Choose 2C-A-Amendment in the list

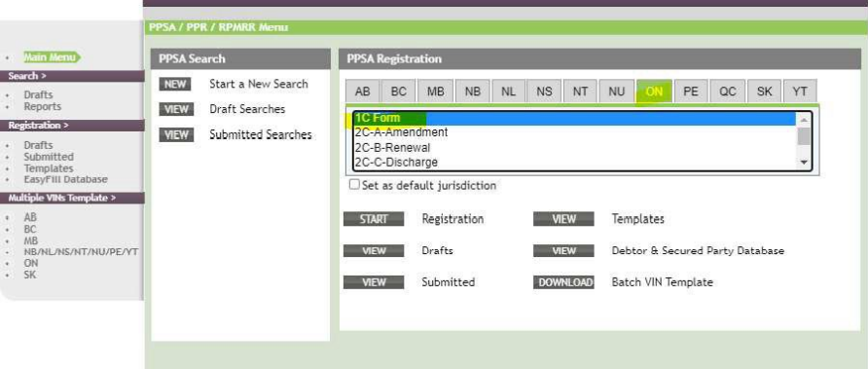coord(575,132)
